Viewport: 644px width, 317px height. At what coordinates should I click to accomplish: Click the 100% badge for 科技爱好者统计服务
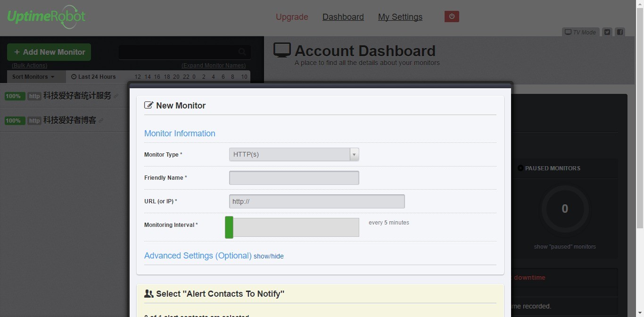[15, 96]
